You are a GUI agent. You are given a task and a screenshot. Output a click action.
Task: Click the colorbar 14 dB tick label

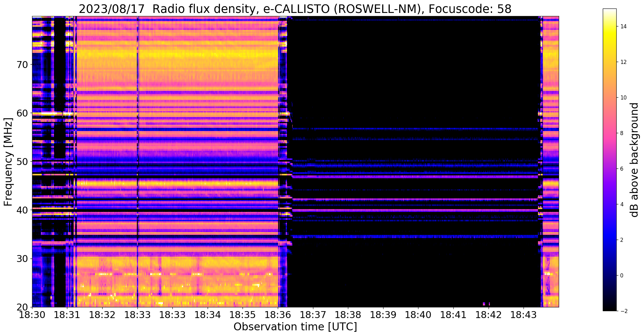623,26
